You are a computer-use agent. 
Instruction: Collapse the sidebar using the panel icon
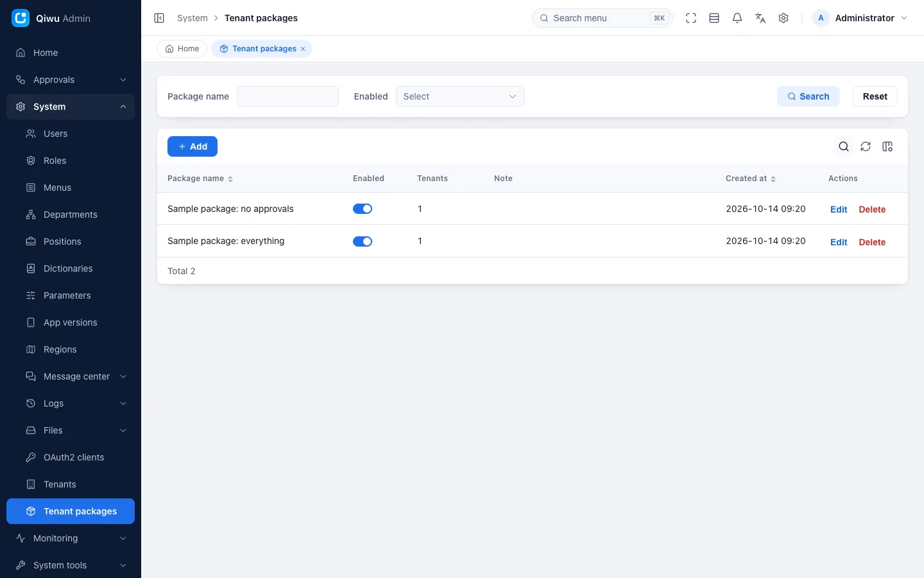pos(159,18)
